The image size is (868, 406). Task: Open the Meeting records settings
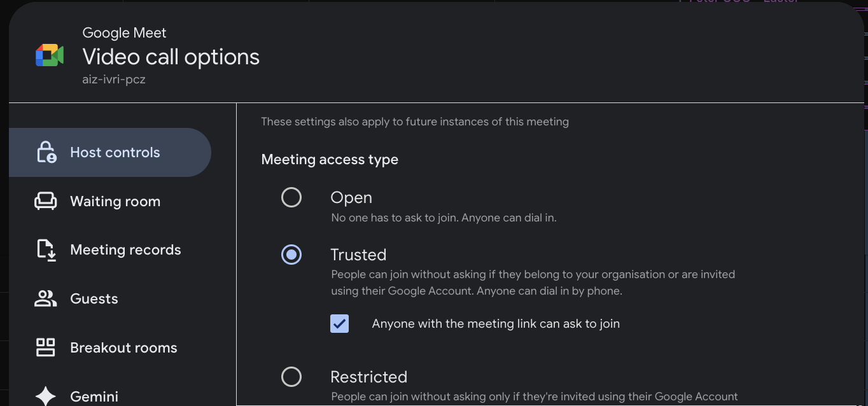pos(125,249)
